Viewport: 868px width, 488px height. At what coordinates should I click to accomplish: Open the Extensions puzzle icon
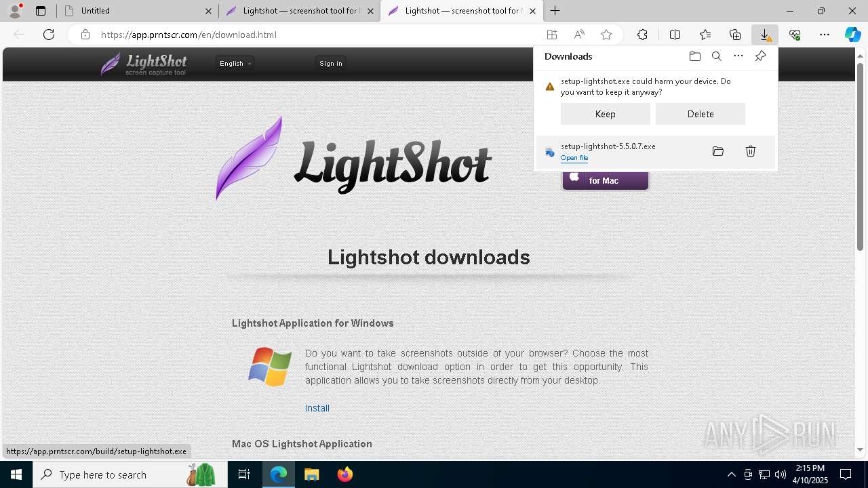coord(642,35)
